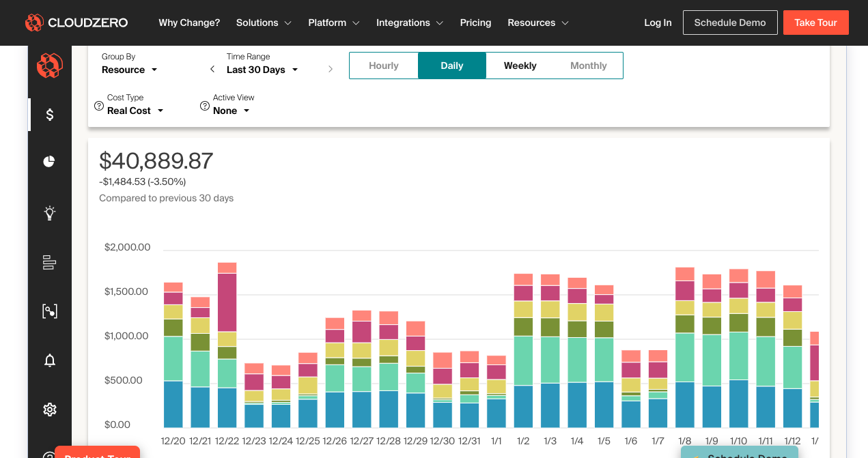Switch granularity to Hourly
The width and height of the screenshot is (868, 458).
click(384, 66)
